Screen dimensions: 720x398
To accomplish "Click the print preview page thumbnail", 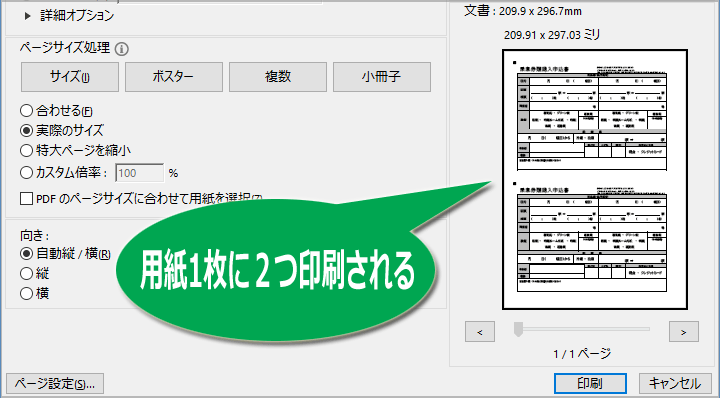I will [x=595, y=179].
